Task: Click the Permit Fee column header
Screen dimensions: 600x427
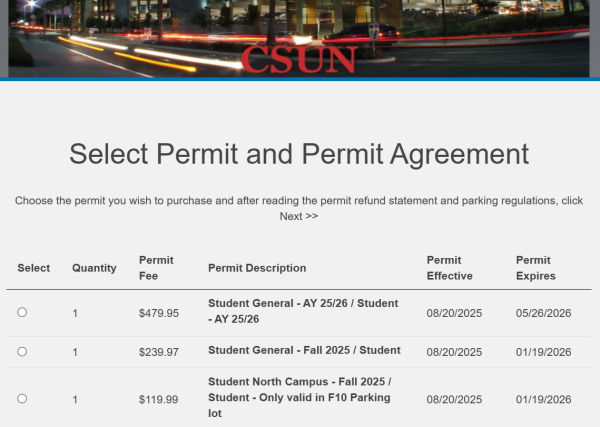Action: pos(156,268)
